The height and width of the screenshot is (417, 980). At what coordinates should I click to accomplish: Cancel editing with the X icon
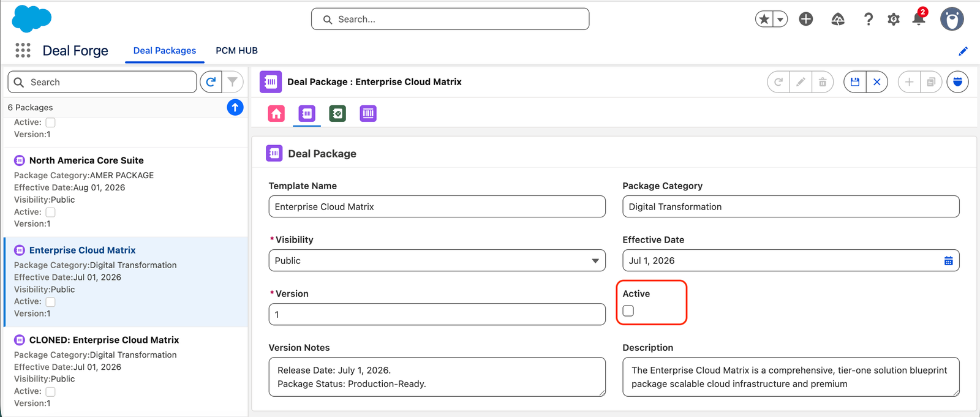(x=877, y=82)
